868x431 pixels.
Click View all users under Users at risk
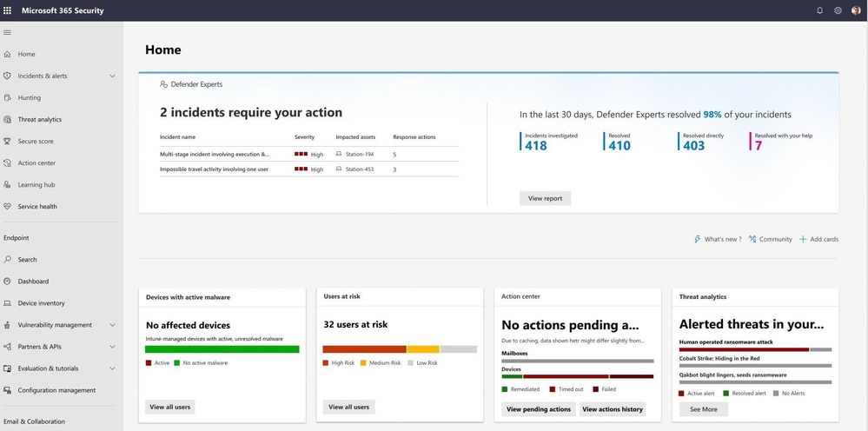point(348,407)
